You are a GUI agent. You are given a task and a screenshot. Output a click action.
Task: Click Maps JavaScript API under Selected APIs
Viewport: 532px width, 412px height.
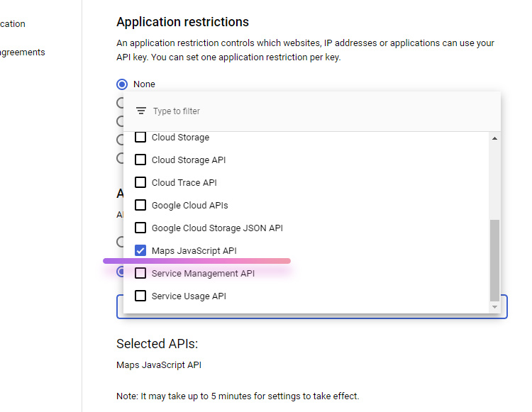coord(159,365)
